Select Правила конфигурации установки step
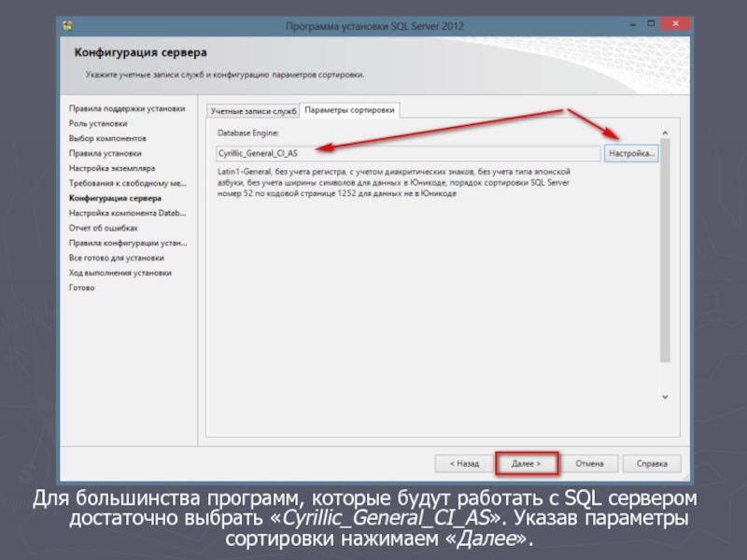Screen dimensions: 747x560 [x=128, y=243]
